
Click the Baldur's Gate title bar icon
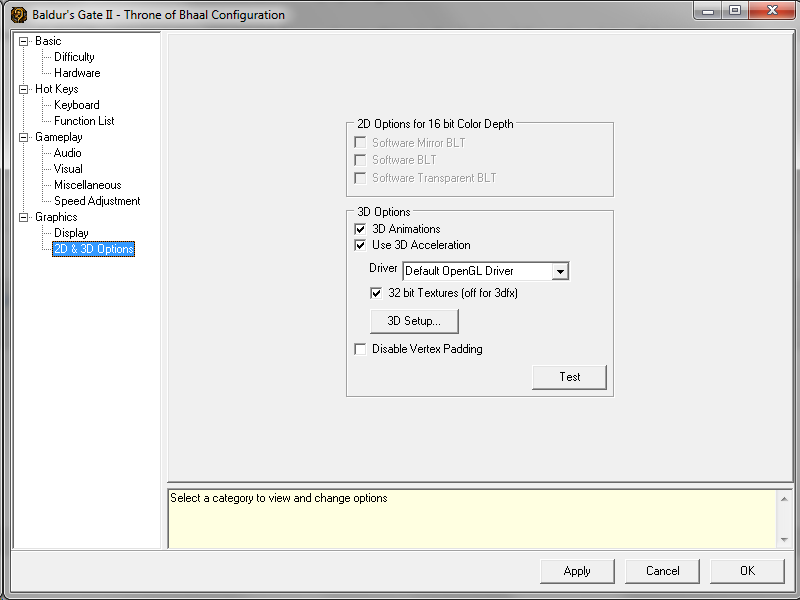click(x=18, y=15)
